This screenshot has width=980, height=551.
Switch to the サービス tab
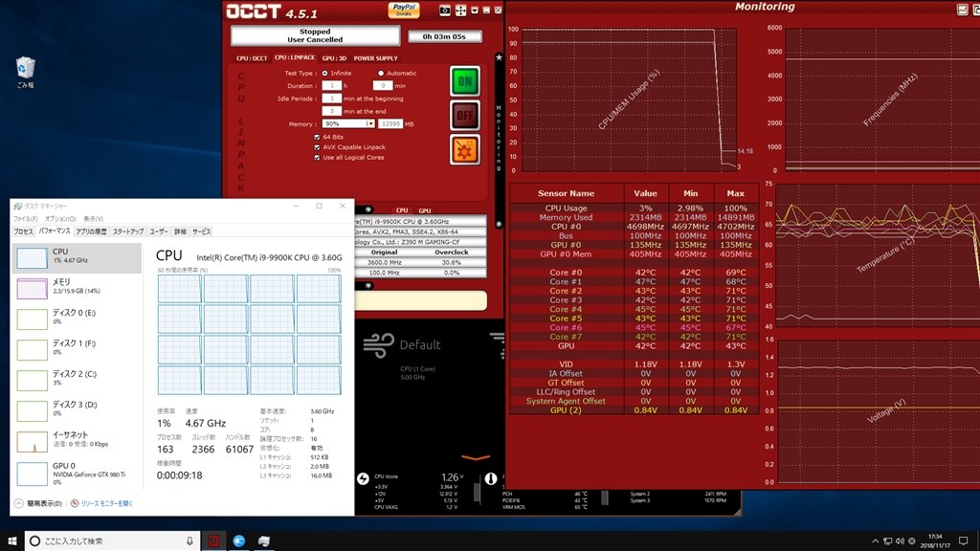(201, 231)
